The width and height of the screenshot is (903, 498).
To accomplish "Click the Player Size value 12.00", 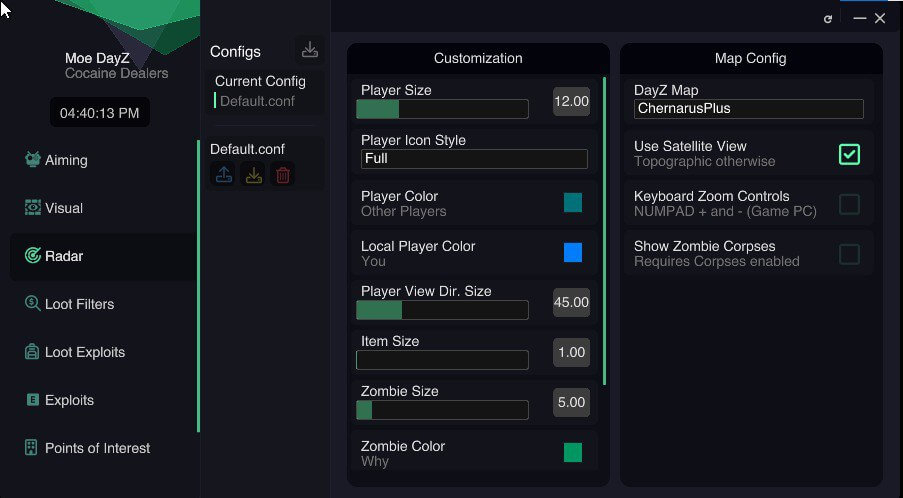I will pos(571,101).
